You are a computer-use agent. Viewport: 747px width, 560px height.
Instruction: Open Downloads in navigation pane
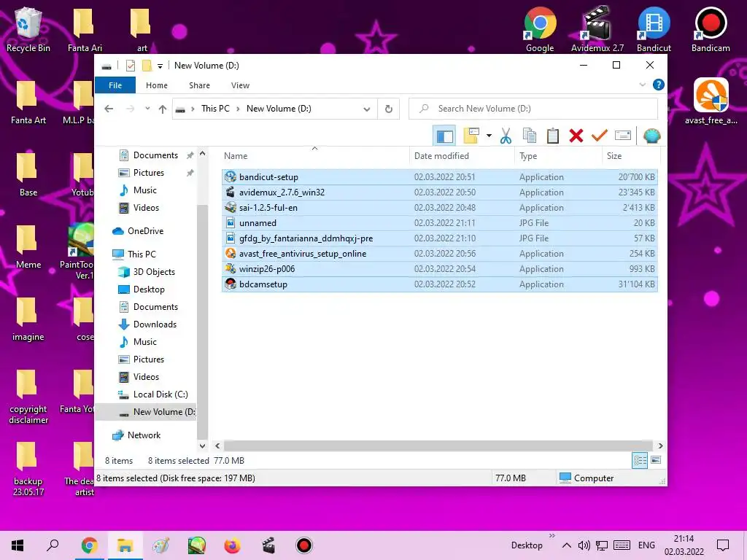[x=155, y=324]
